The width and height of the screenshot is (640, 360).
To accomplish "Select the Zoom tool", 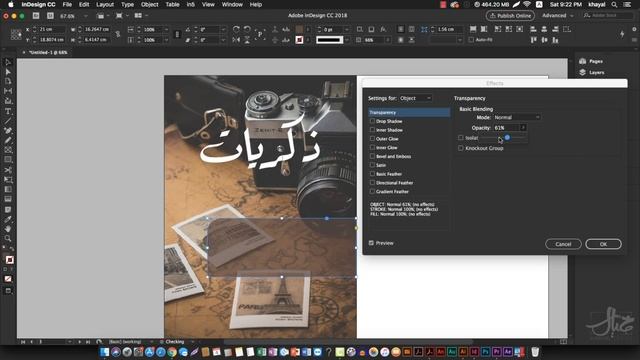I will 8,238.
